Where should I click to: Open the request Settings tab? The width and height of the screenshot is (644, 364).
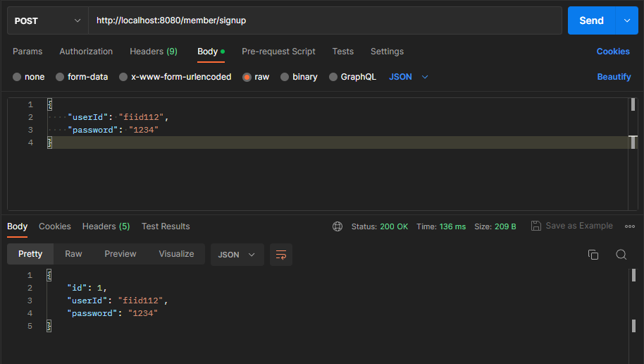click(387, 51)
